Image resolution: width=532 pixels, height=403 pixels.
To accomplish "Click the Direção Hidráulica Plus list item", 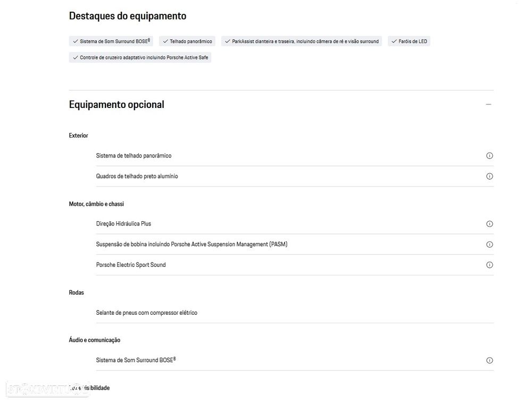I will tap(123, 224).
